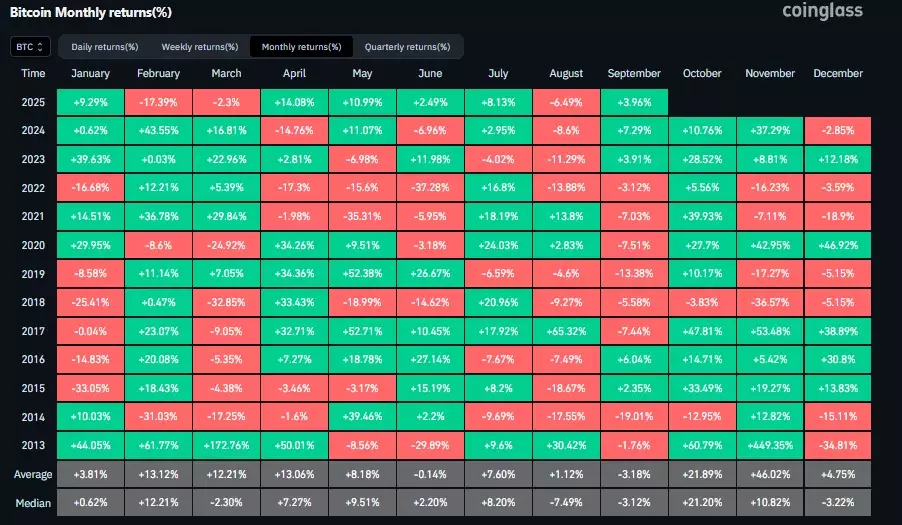Switch to the Weekly returns(%) tab
Image resolution: width=902 pixels, height=525 pixels.
pyautogui.click(x=199, y=47)
